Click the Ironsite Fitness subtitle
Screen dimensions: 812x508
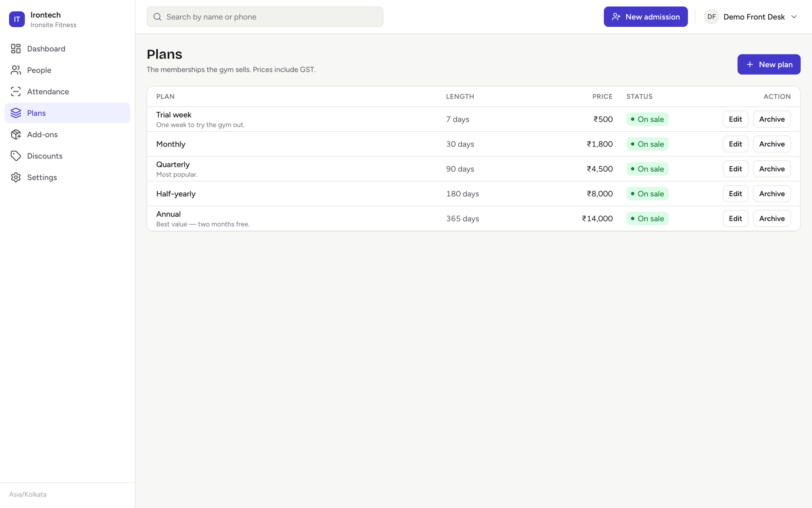[53, 25]
